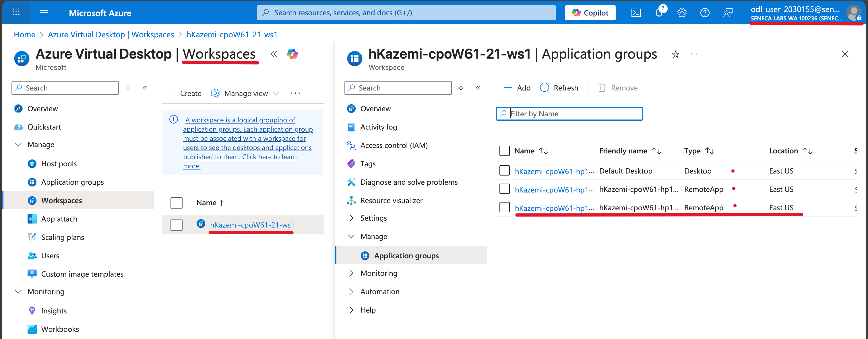Click the info icon in the workspace banner
This screenshot has width=868, height=339.
coord(174,120)
